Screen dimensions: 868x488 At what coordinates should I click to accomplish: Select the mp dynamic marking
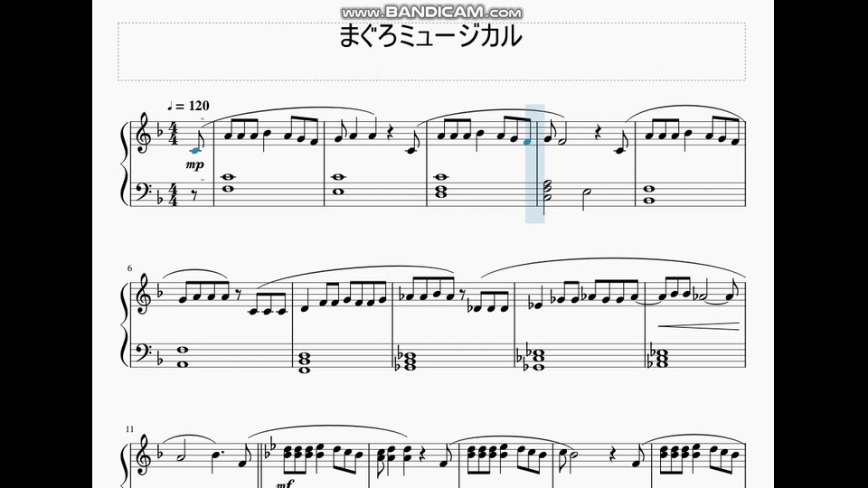pos(195,164)
